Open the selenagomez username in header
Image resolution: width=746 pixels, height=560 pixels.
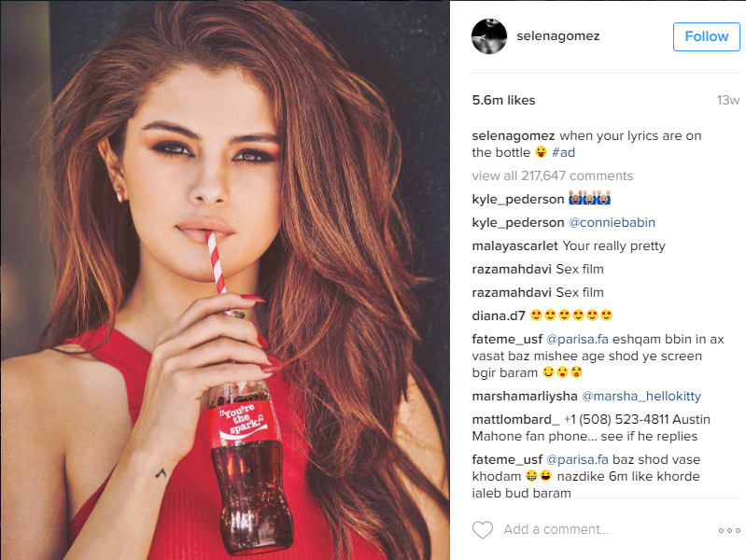(558, 36)
